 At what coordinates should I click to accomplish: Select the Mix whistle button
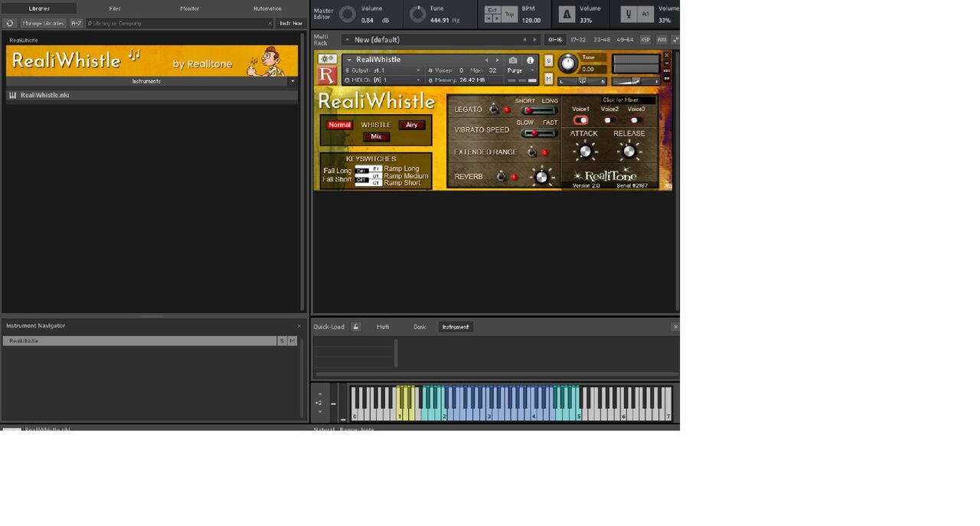click(376, 137)
